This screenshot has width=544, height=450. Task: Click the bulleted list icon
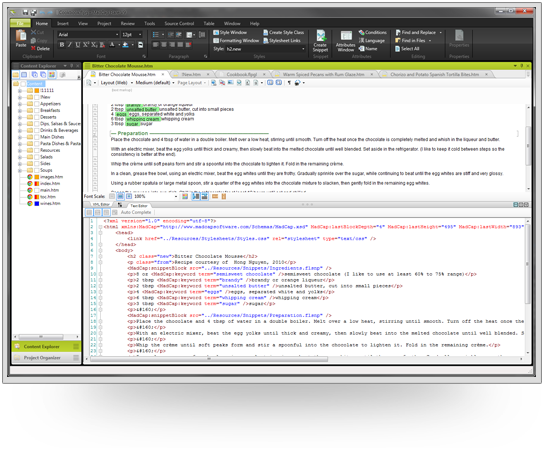coord(156,34)
